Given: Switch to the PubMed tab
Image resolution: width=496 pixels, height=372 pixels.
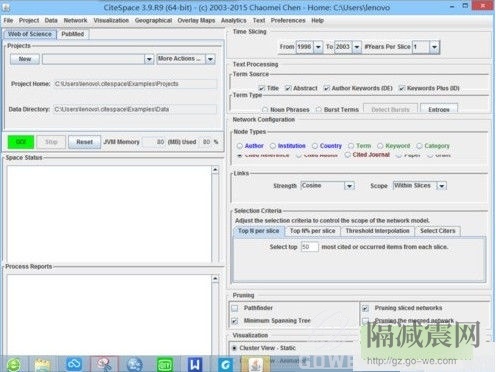Looking at the screenshot, I should coord(73,34).
